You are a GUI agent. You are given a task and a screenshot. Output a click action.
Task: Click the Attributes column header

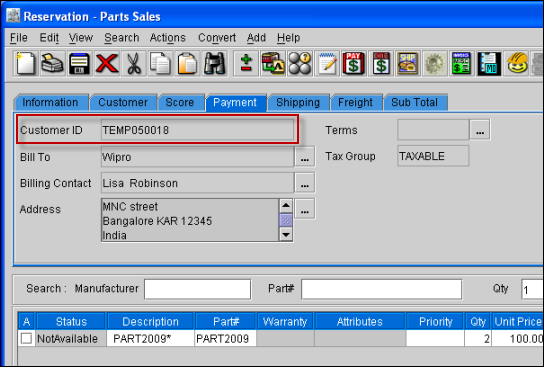coord(360,321)
